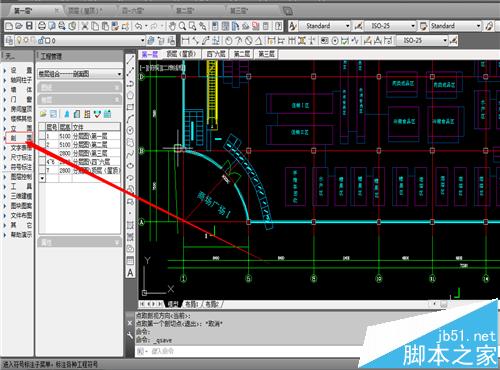The image size is (500, 370).
Task: Select the Ellipse draw tool
Action: click(130, 166)
